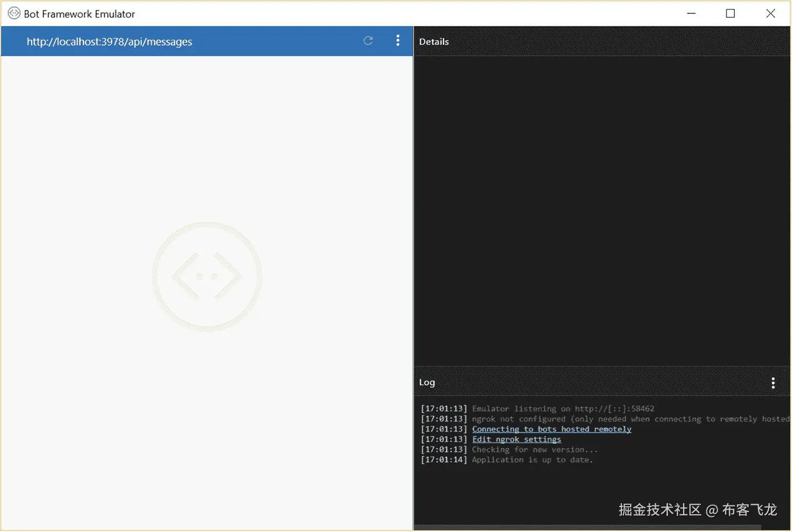Maximize the Bot Framework Emulator window

[730, 13]
